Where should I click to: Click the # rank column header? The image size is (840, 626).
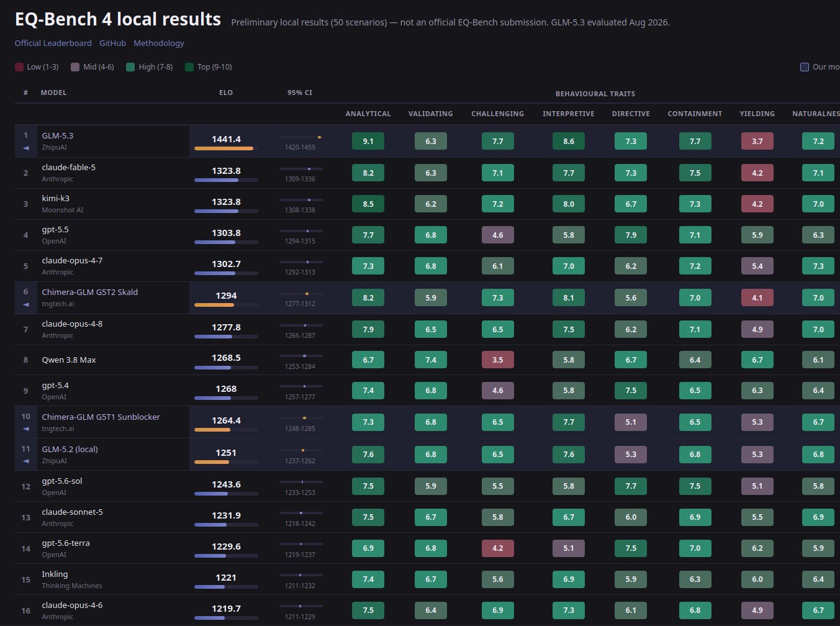pyautogui.click(x=25, y=93)
